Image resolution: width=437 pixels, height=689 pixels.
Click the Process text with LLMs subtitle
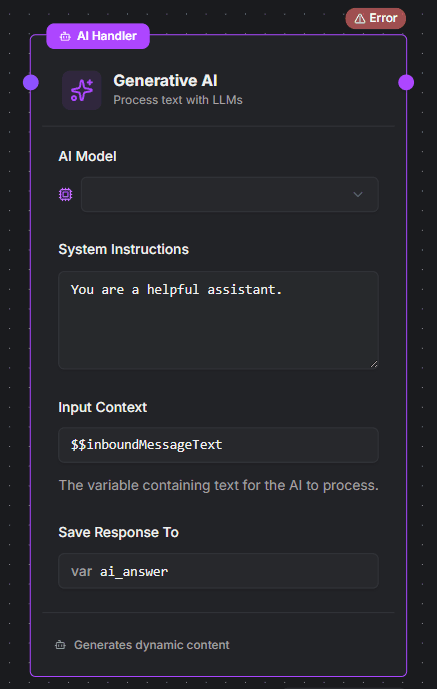(178, 100)
